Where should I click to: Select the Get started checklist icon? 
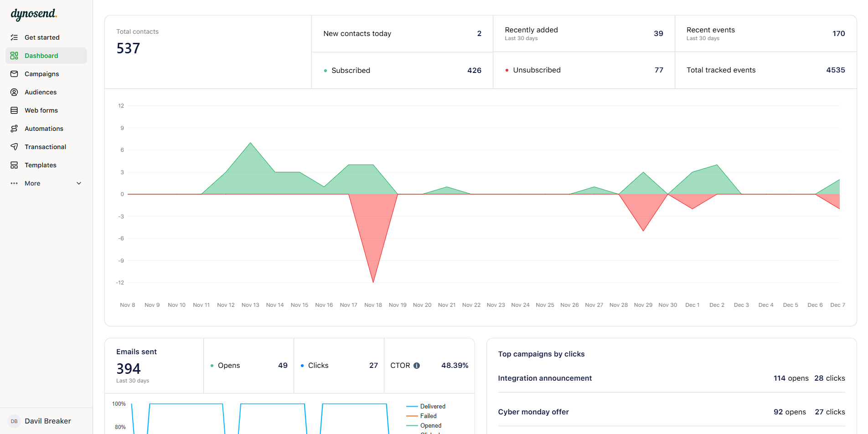pyautogui.click(x=15, y=37)
